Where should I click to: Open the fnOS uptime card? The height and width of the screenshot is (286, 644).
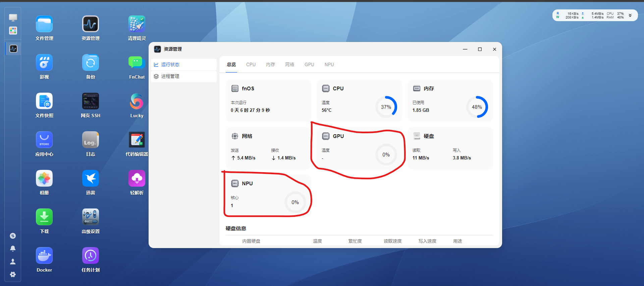pos(268,100)
